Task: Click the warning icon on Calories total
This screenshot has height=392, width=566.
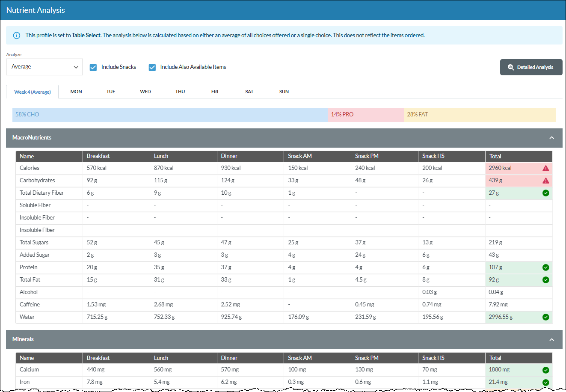Action: pos(546,168)
